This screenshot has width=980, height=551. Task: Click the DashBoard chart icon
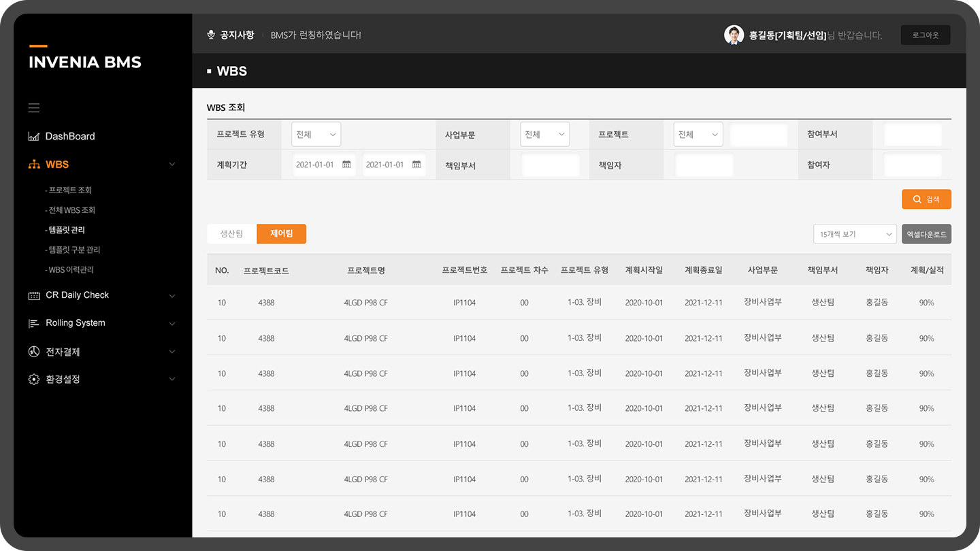click(33, 137)
